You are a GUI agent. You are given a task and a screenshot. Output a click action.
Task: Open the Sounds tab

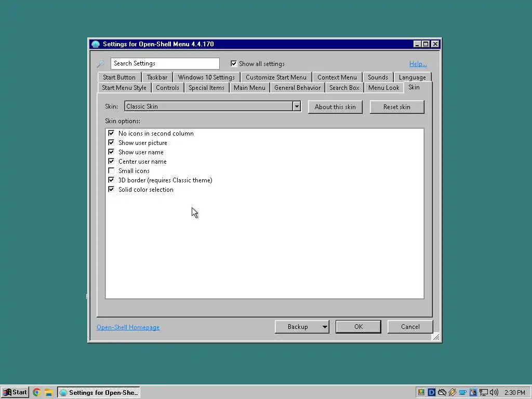(x=378, y=77)
